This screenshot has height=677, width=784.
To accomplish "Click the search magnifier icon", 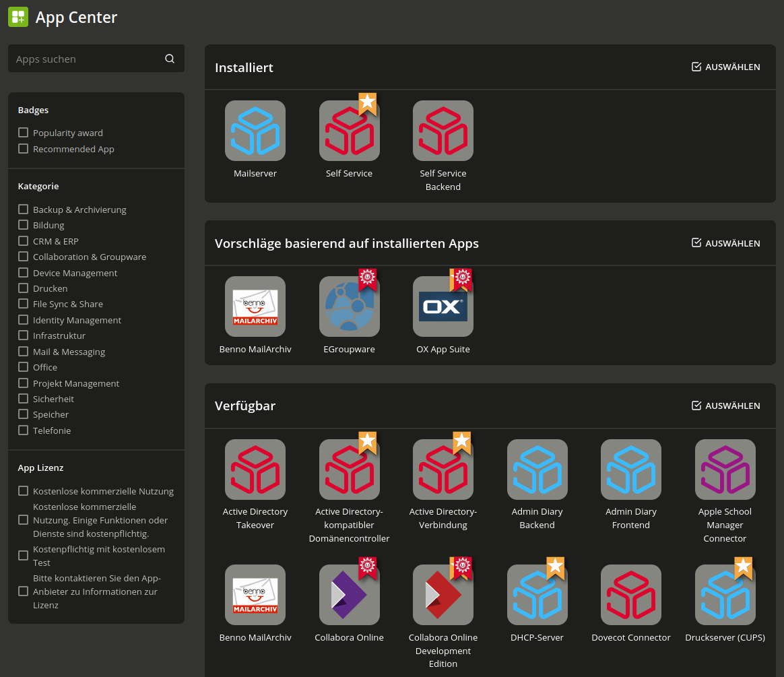I will [x=170, y=59].
